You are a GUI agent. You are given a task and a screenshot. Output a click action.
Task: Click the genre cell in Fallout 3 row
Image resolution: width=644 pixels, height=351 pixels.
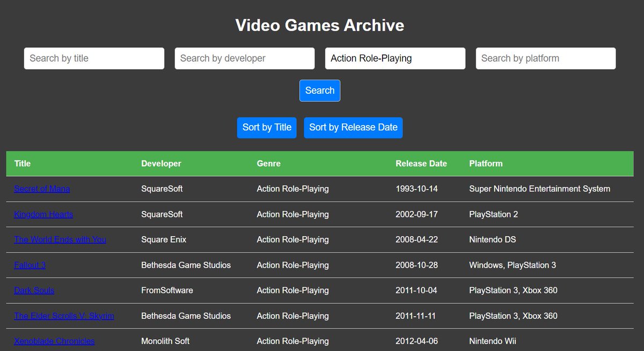point(293,265)
